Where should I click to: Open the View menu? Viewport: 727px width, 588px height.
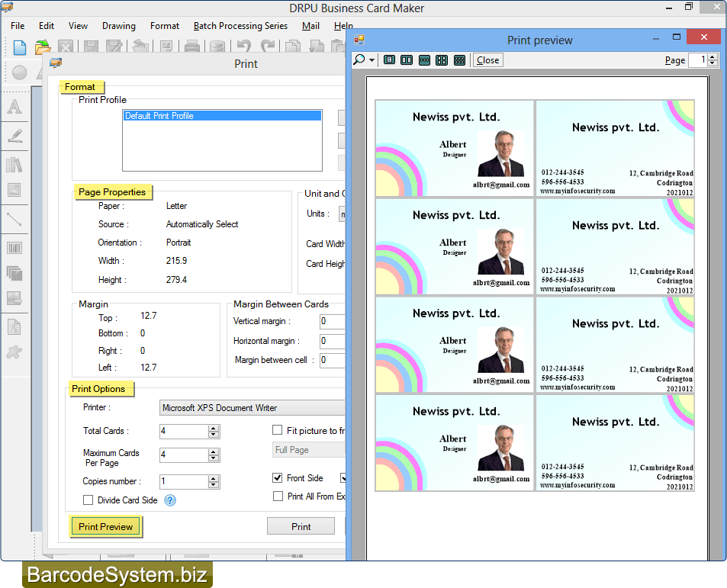78,26
